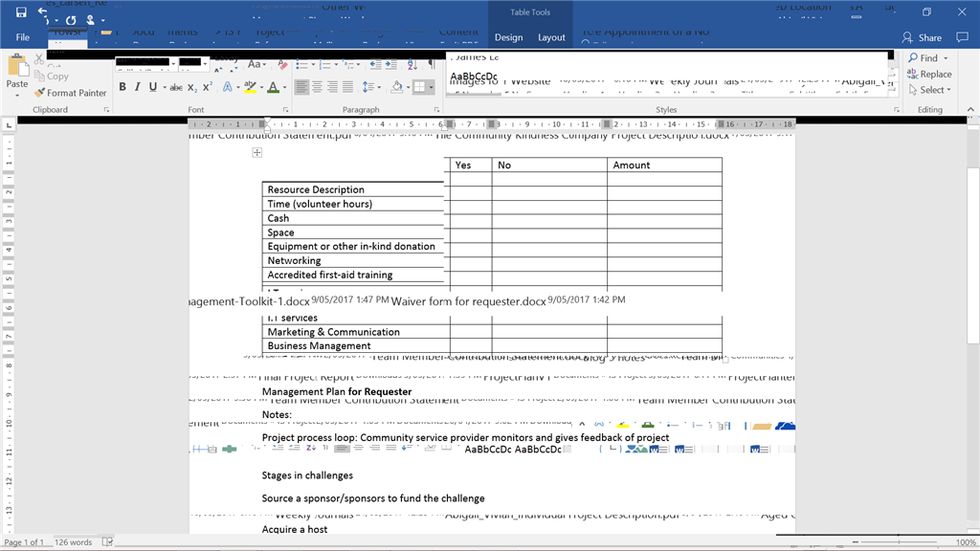Collapse the ribbon with the chevron
This screenshot has height=551, width=980.
(x=970, y=109)
